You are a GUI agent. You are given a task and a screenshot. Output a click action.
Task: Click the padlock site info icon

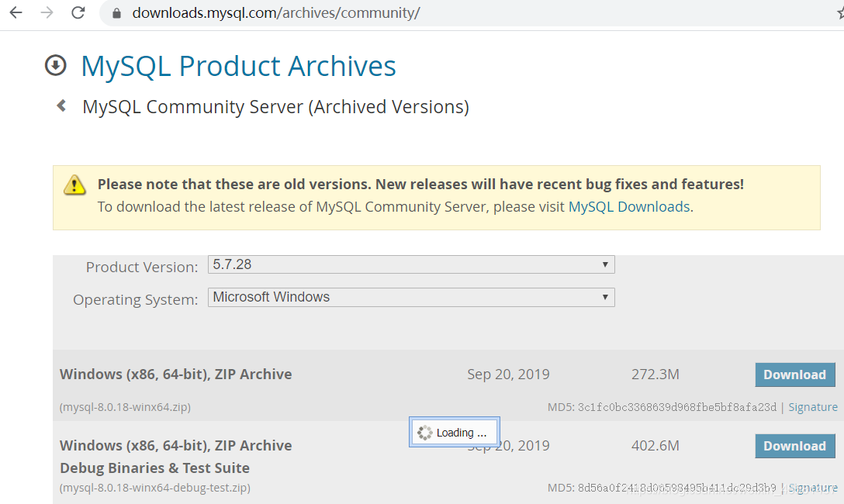pos(117,13)
